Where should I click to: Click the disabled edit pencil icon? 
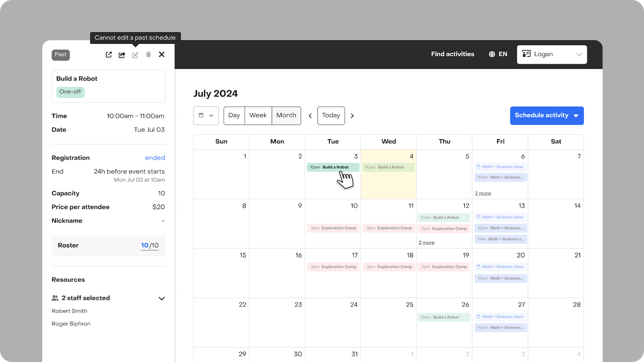(x=135, y=55)
